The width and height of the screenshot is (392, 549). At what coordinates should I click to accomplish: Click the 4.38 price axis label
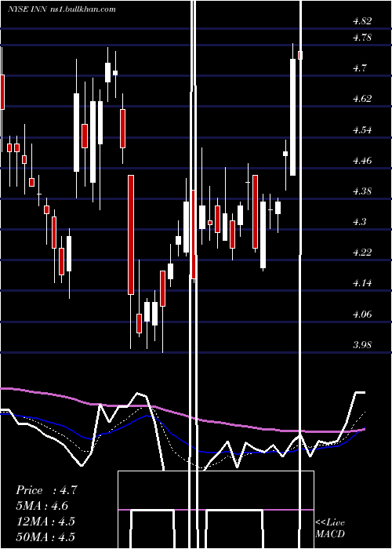pos(362,191)
